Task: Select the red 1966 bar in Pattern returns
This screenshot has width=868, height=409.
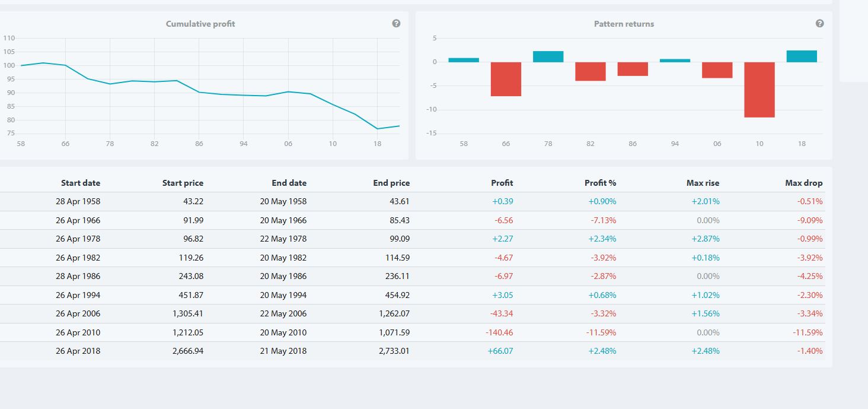Action: (x=506, y=79)
